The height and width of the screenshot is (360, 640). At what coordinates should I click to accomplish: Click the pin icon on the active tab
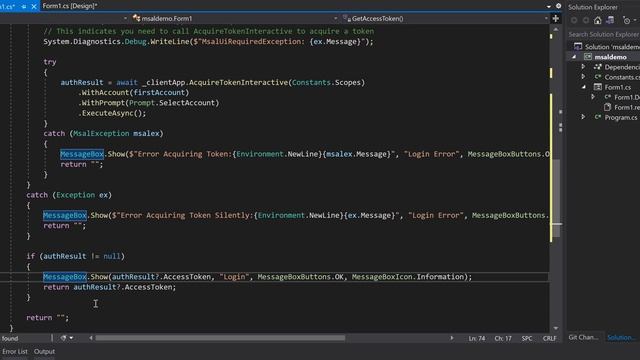click(24, 7)
